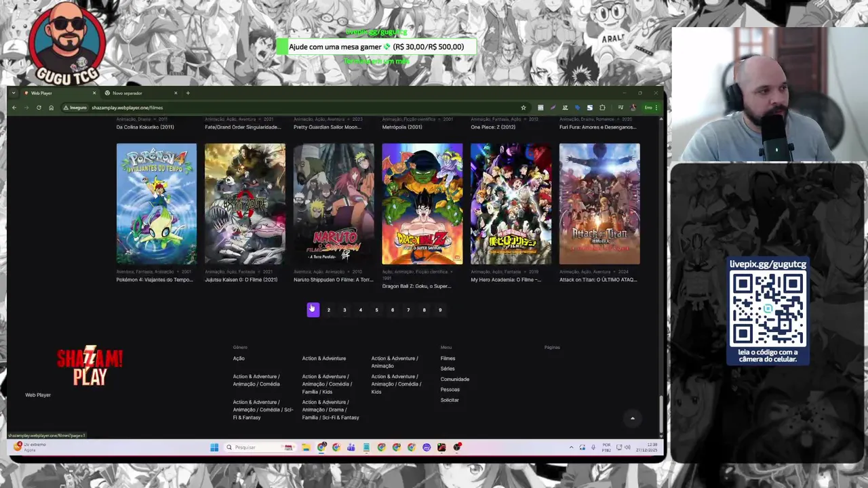Click 'Da Colina Kokuriko (2011)' title

(x=145, y=127)
